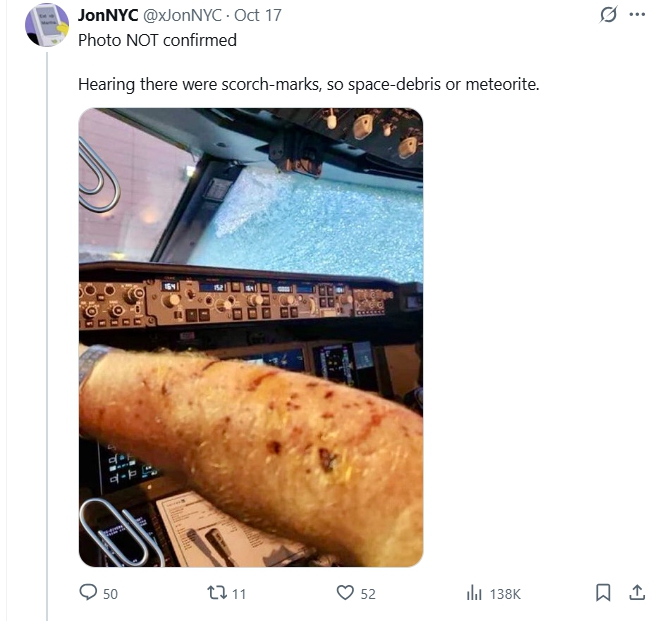The width and height of the screenshot is (658, 621).
Task: Click the JonNYC display name
Action: [x=108, y=16]
